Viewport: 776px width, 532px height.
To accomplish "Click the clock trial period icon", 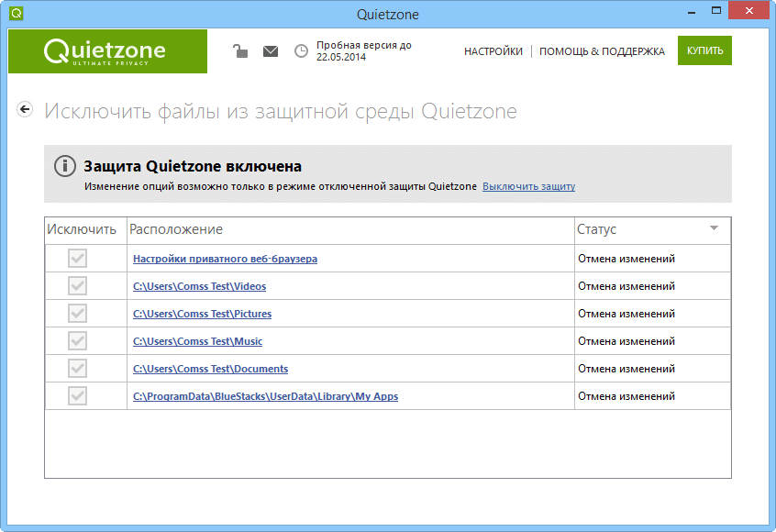I will click(301, 51).
